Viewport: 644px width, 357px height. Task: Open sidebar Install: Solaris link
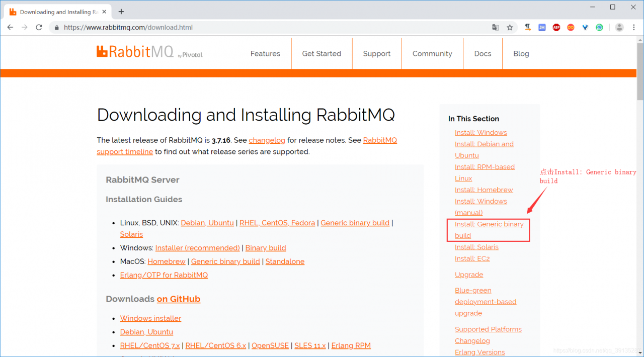click(x=476, y=247)
